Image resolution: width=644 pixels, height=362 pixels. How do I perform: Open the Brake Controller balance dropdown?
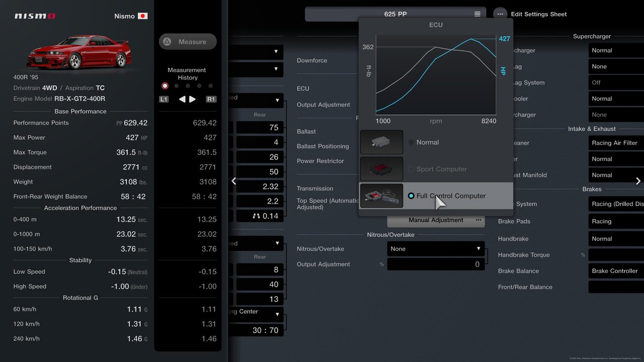point(616,271)
